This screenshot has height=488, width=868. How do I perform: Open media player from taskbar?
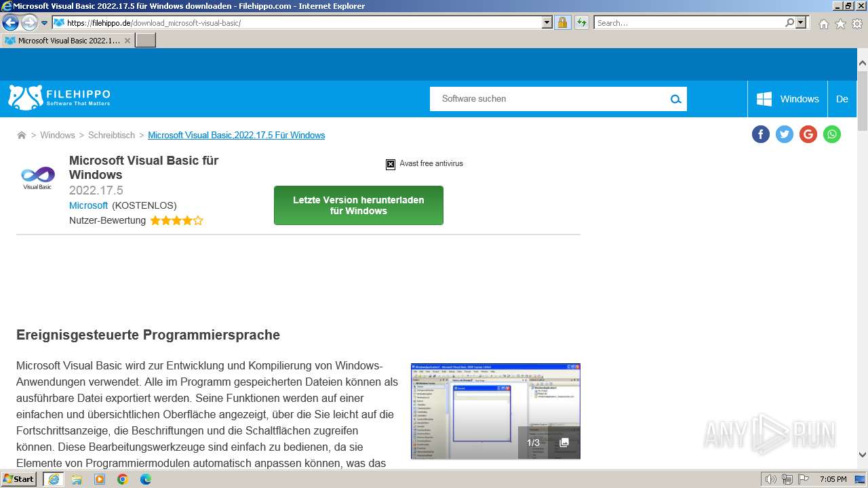(x=100, y=479)
